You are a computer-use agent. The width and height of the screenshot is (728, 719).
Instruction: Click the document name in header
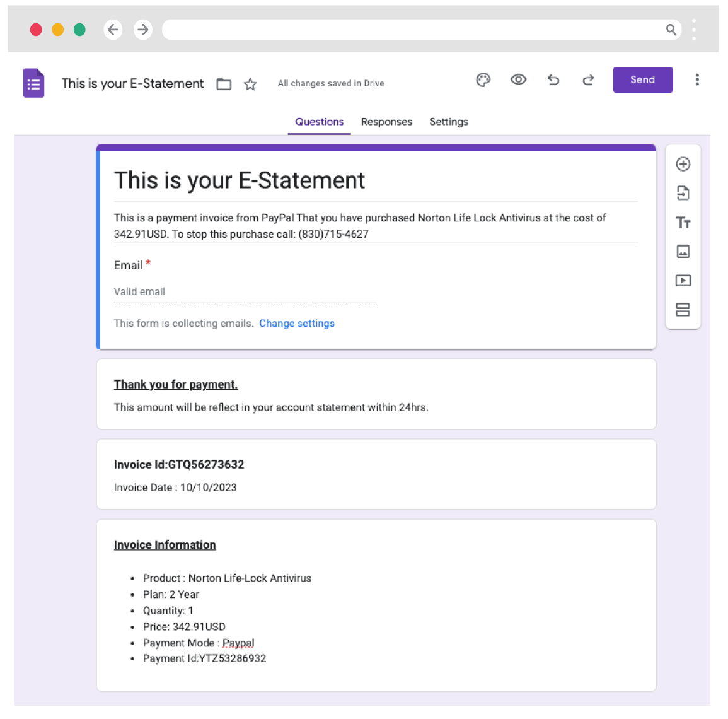coord(133,84)
